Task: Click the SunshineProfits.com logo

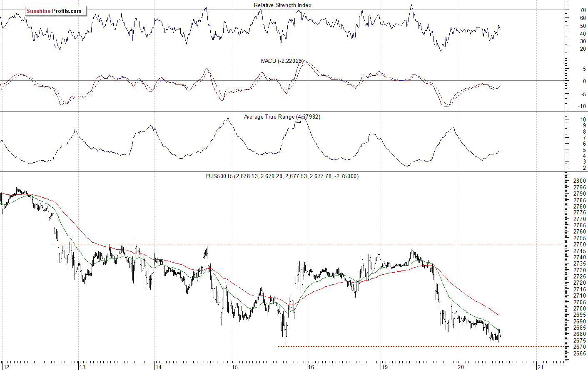Action: 56,11
